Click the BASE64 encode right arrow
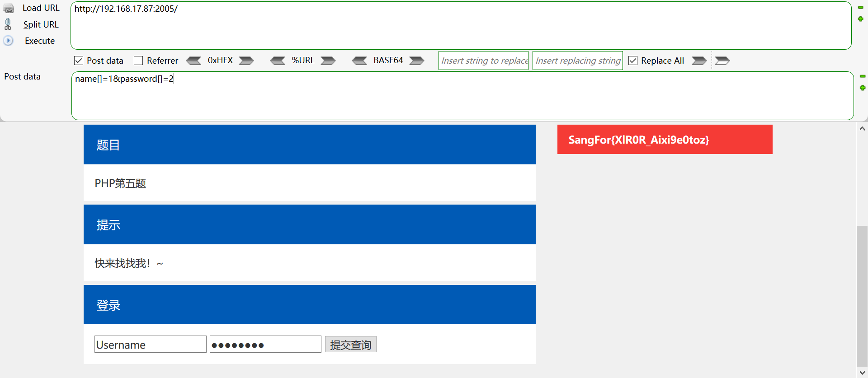Viewport: 868px width, 378px height. point(417,61)
